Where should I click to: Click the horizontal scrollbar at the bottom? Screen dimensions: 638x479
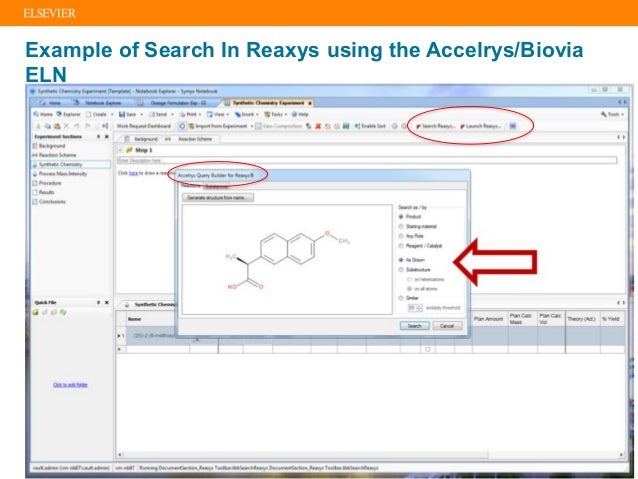click(303, 455)
